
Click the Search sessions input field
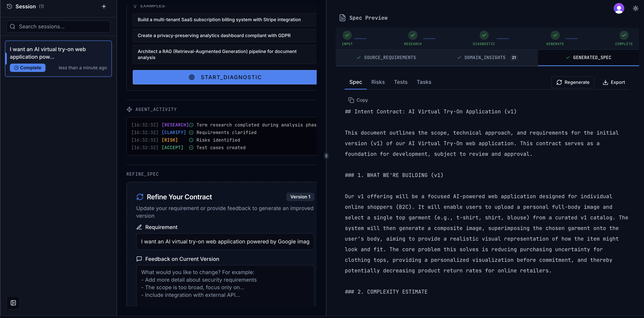pos(58,27)
